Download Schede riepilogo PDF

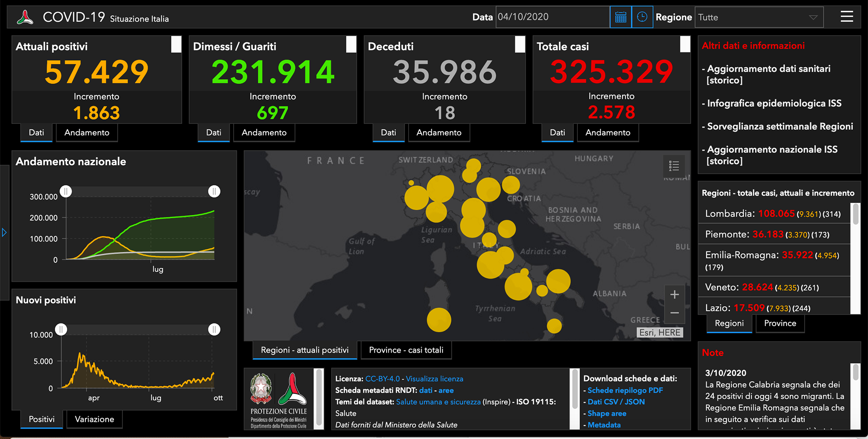click(625, 390)
